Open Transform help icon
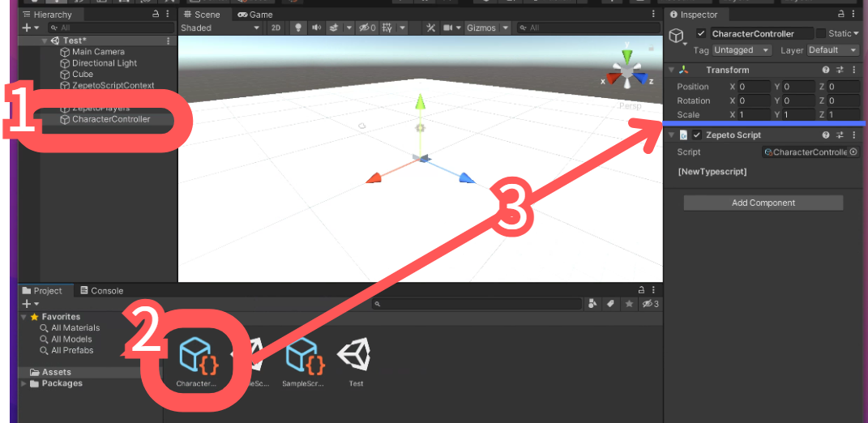This screenshot has width=868, height=423. tap(826, 70)
